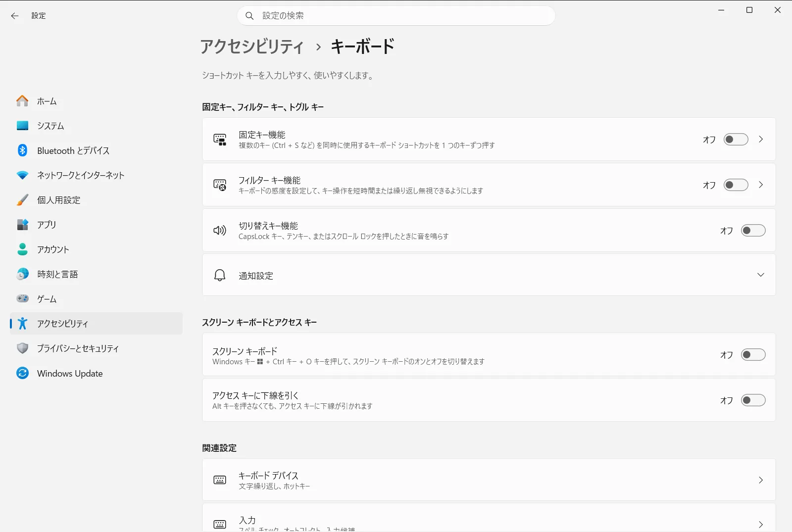Screen dimensions: 792x532
Task: Open キーボード デバイス related setting
Action: [489, 480]
